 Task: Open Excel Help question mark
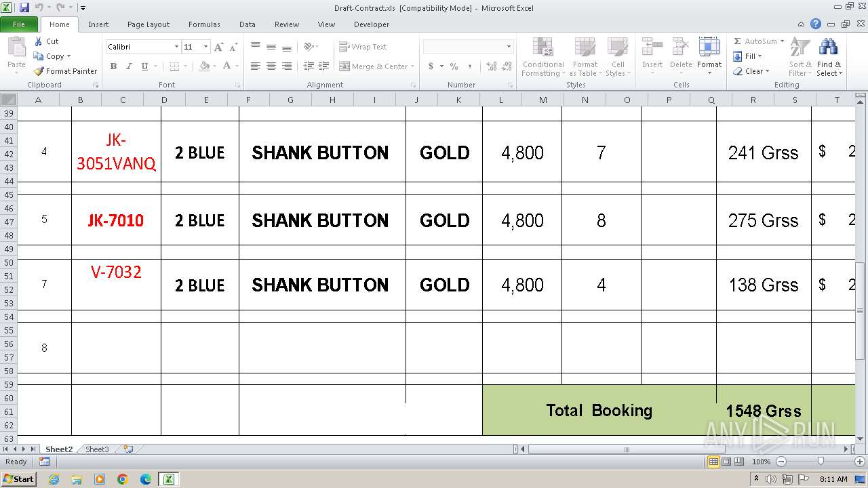816,24
